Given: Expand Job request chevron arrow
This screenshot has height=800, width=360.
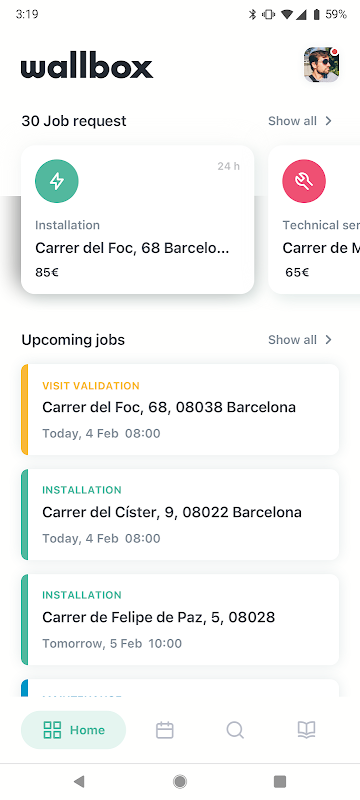Looking at the screenshot, I should 328,121.
